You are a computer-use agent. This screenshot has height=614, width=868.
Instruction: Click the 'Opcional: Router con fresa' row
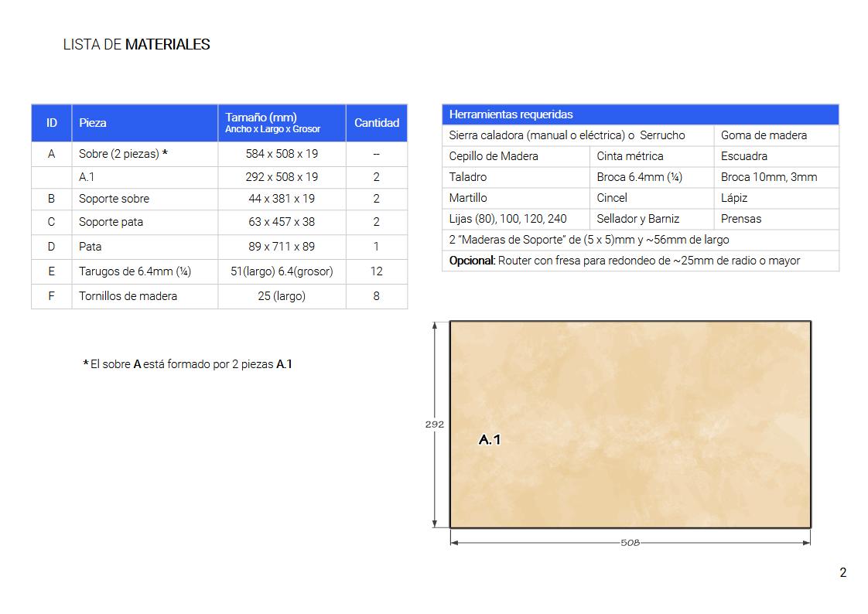[624, 261]
